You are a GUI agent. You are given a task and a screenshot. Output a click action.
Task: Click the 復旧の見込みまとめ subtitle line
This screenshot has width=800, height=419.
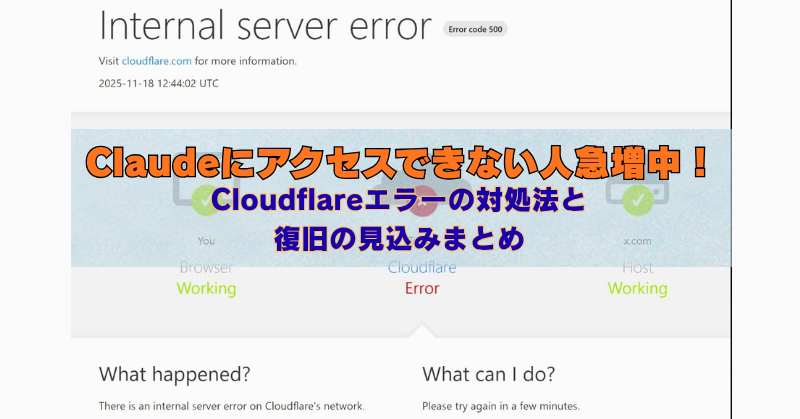pos(399,240)
